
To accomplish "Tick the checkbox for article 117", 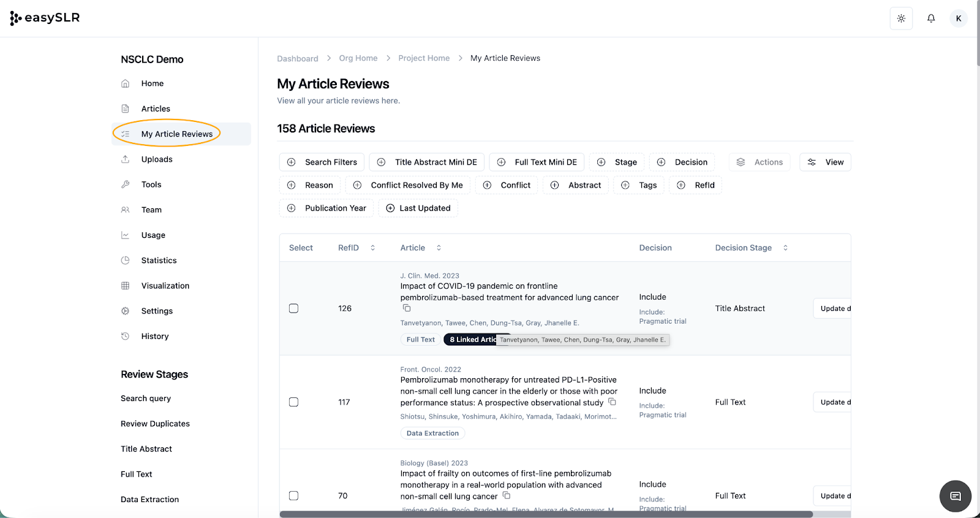I will 294,402.
